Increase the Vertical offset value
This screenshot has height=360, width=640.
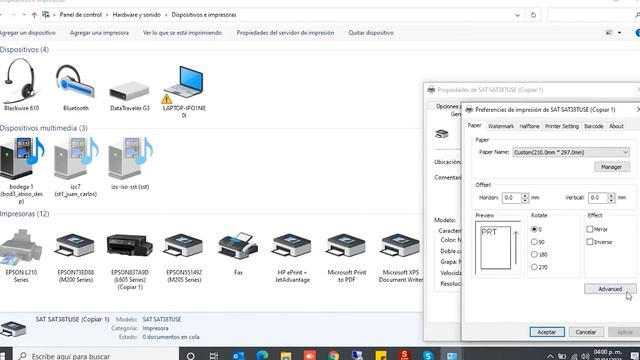[611, 196]
